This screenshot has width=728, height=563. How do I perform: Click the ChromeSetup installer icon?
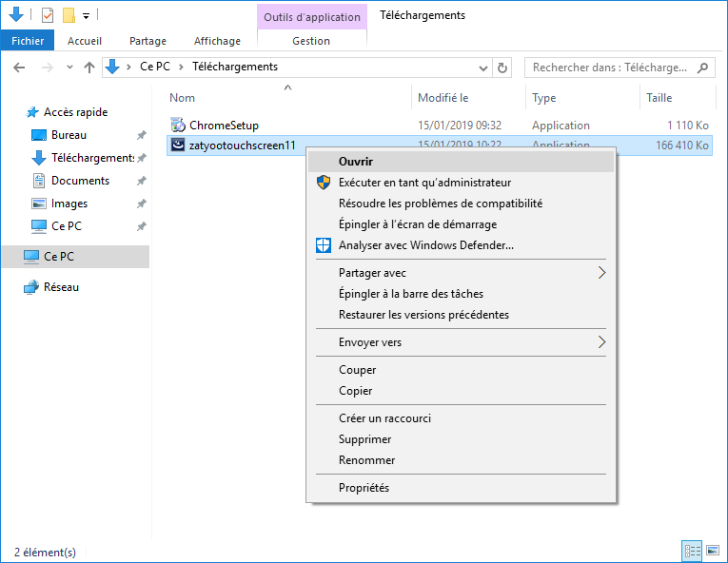(178, 125)
